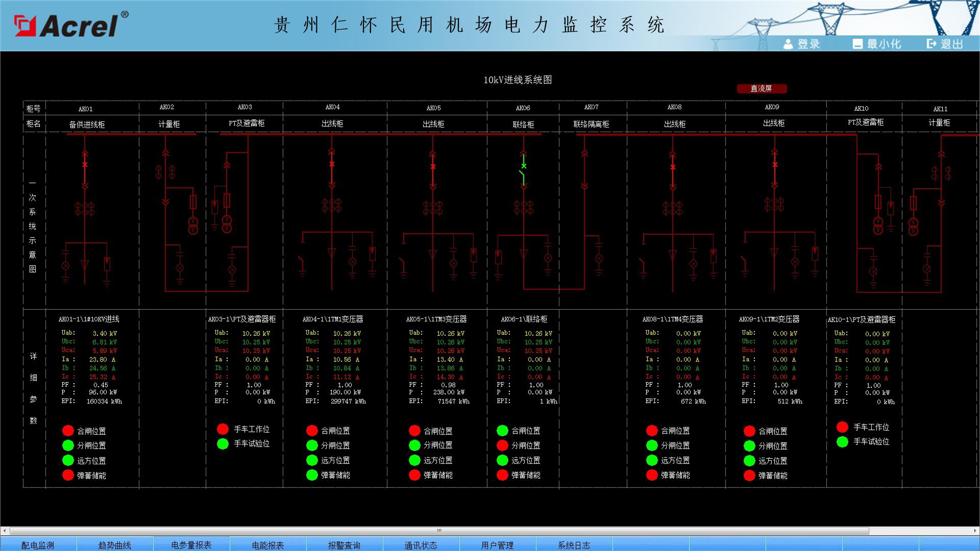The image size is (980, 551).
Task: Open the 系统日志 tab
Action: (574, 545)
